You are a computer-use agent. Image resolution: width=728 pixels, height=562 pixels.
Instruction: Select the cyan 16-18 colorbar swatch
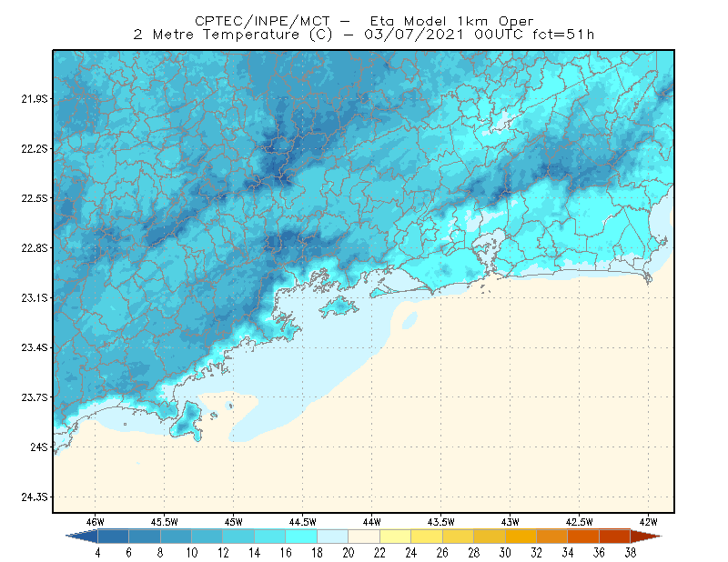point(301,537)
